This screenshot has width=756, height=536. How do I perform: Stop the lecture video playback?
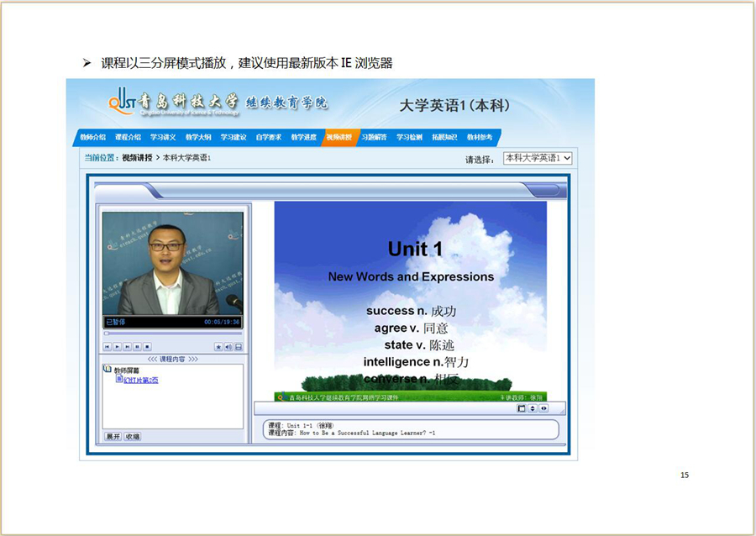click(x=147, y=346)
